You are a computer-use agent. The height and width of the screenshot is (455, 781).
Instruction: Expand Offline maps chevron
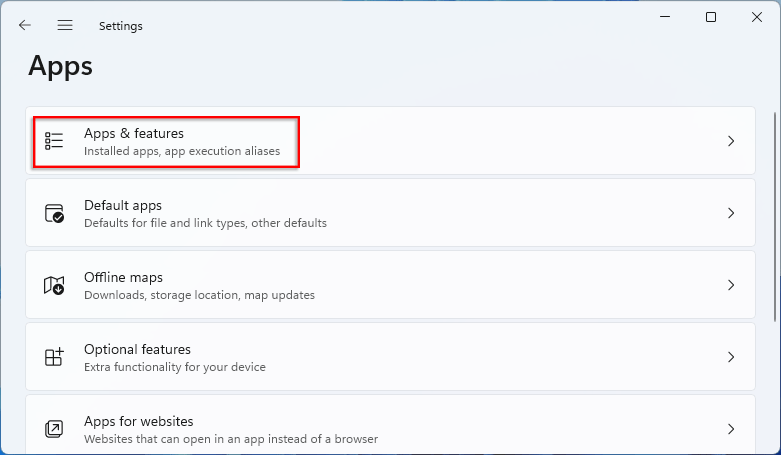tap(731, 285)
